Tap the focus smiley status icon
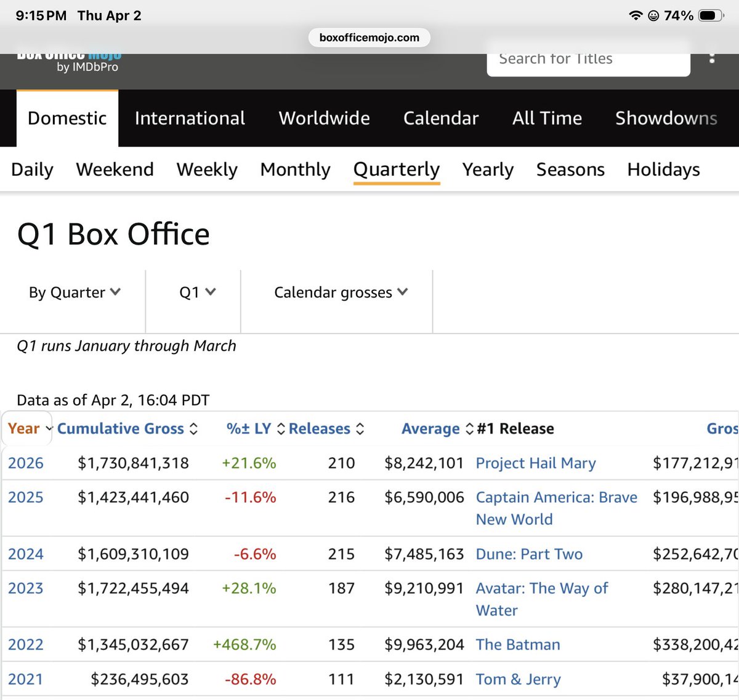The width and height of the screenshot is (739, 700). coord(653,16)
